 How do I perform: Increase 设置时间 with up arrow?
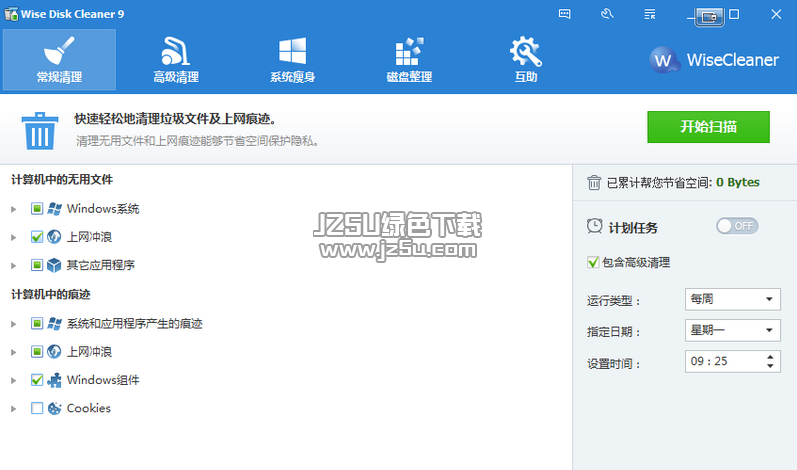pos(771,357)
